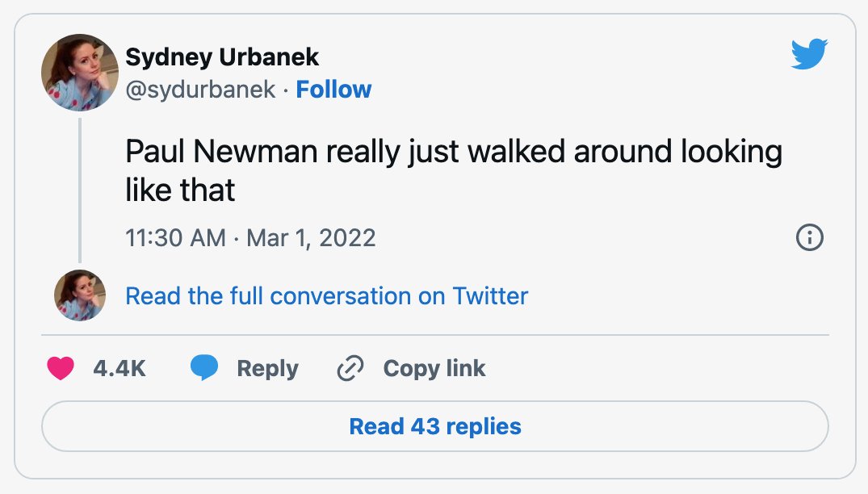Click the blue reply speech bubble icon
868x494 pixels.
(x=204, y=368)
